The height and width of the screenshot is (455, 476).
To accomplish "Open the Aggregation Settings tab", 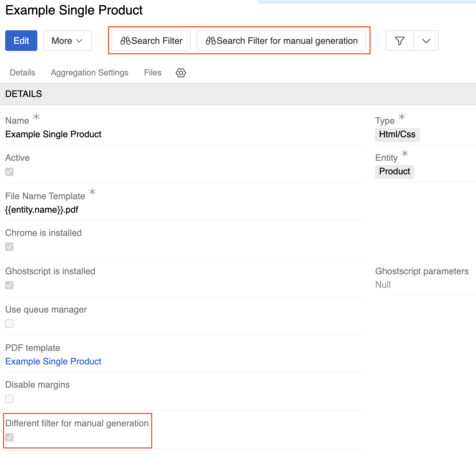I will tap(90, 73).
